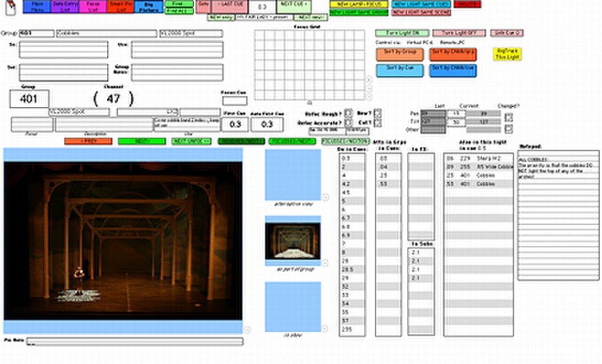Screen dimensions: 602x364
Task: Click the NEW LIGHT-SAME GROUP button
Action: click(x=358, y=13)
